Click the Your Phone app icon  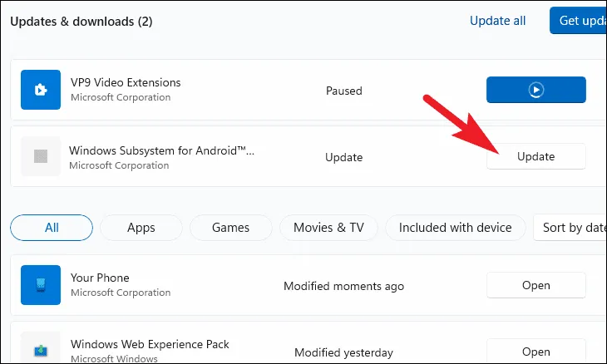click(x=41, y=285)
